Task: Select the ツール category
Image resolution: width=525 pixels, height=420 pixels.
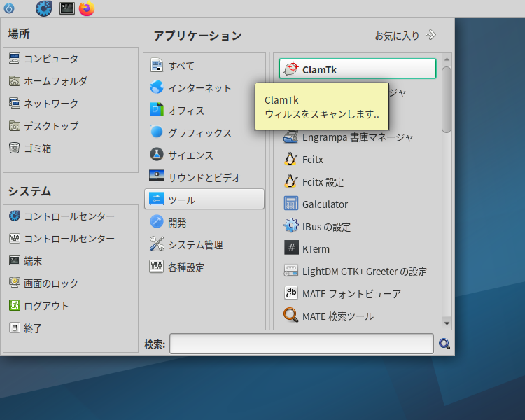Action: tap(204, 199)
